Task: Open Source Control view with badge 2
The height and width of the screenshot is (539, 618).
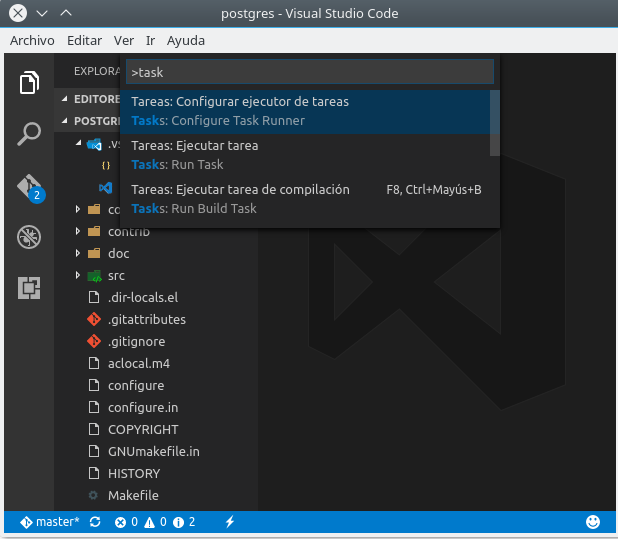Action: click(29, 187)
